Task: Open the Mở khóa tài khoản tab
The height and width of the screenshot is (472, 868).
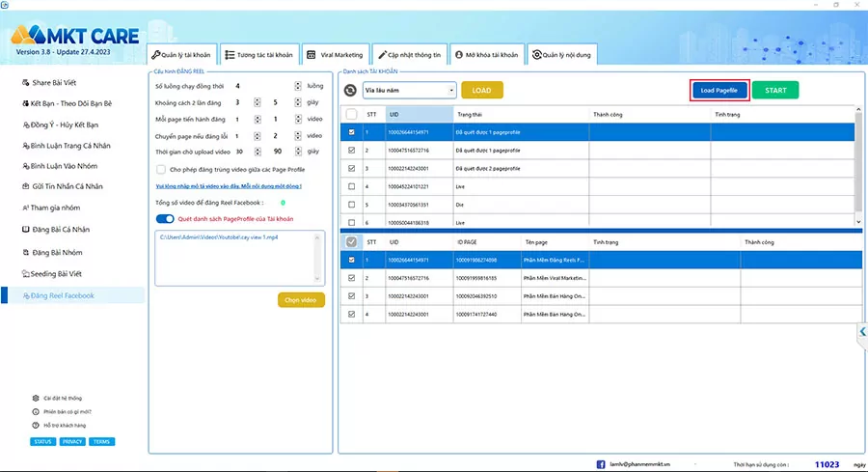Action: point(487,54)
